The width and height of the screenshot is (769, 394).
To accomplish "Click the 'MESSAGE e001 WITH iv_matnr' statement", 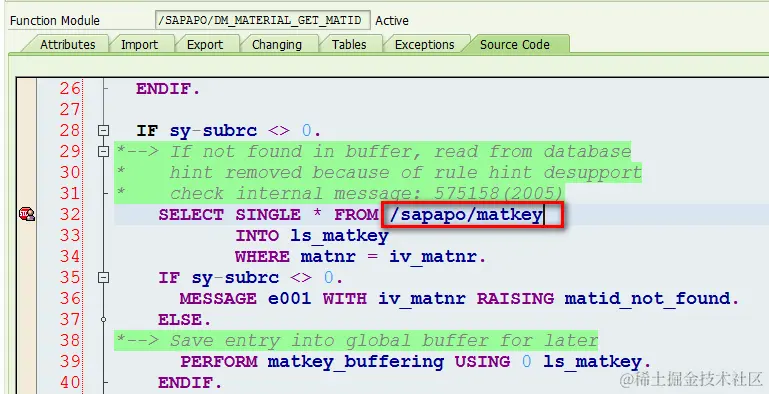I will coord(322,298).
